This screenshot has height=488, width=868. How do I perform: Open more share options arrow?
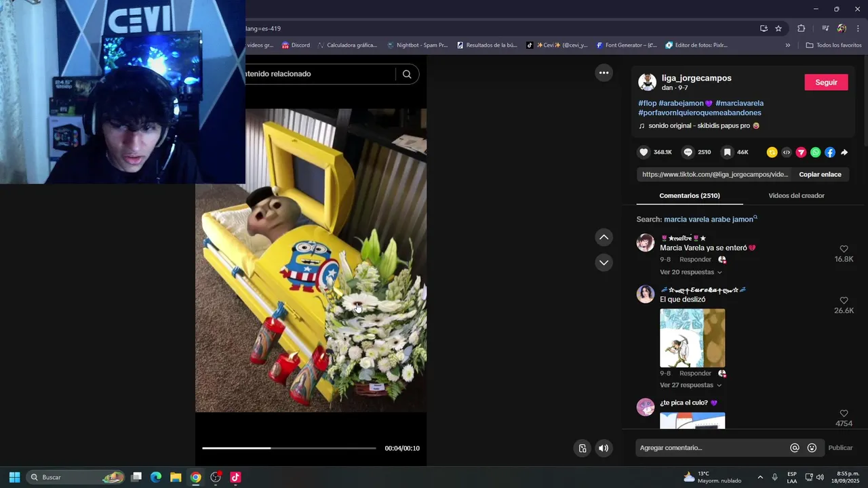[844, 152]
